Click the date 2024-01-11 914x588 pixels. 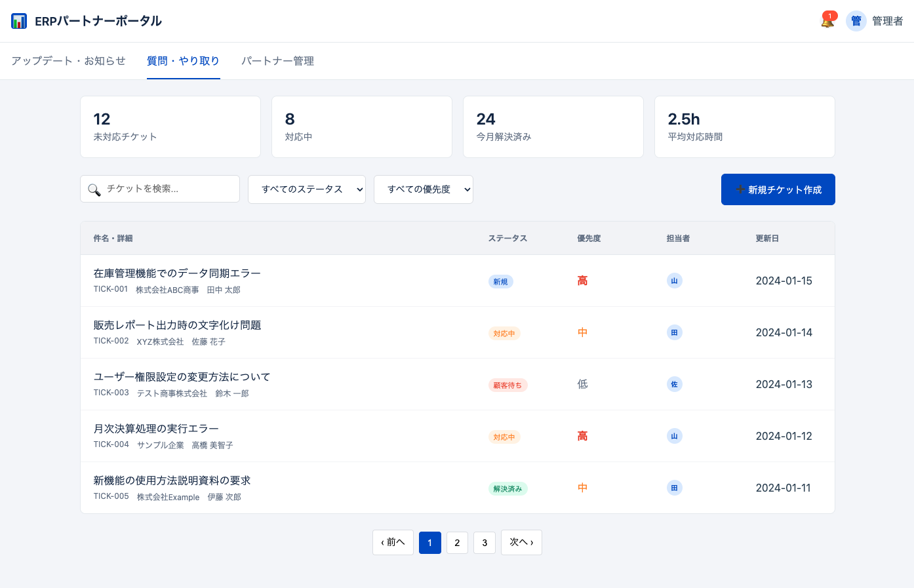click(784, 488)
